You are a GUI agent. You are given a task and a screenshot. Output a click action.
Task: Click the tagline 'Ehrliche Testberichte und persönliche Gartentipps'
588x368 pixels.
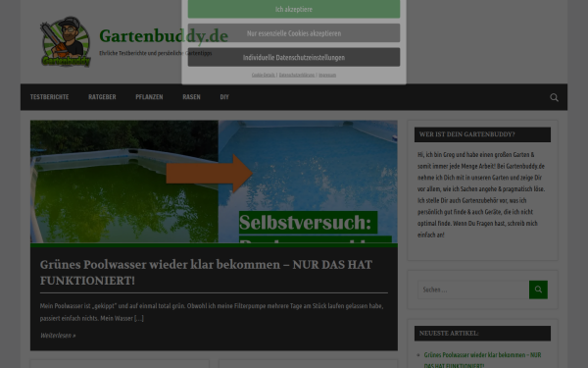point(155,53)
